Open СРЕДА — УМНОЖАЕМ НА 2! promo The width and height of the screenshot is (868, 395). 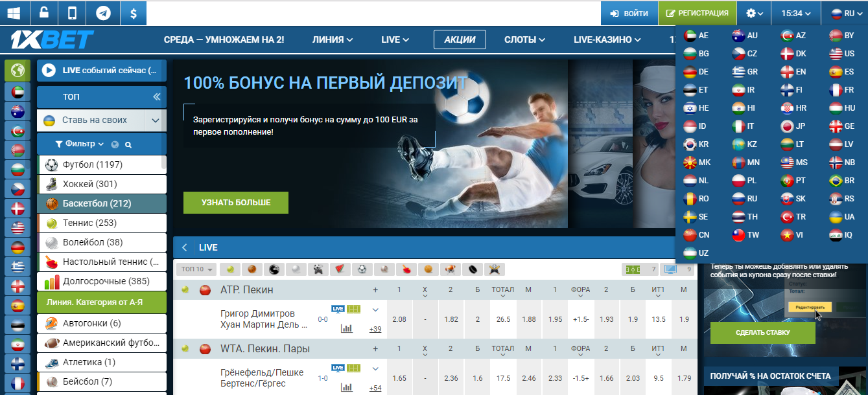click(x=224, y=39)
